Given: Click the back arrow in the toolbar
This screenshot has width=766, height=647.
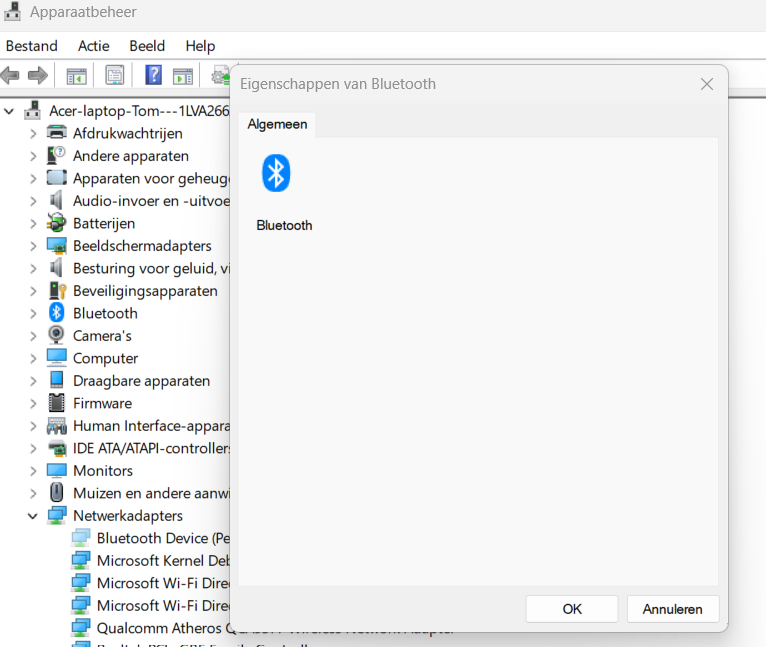Looking at the screenshot, I should pos(11,75).
